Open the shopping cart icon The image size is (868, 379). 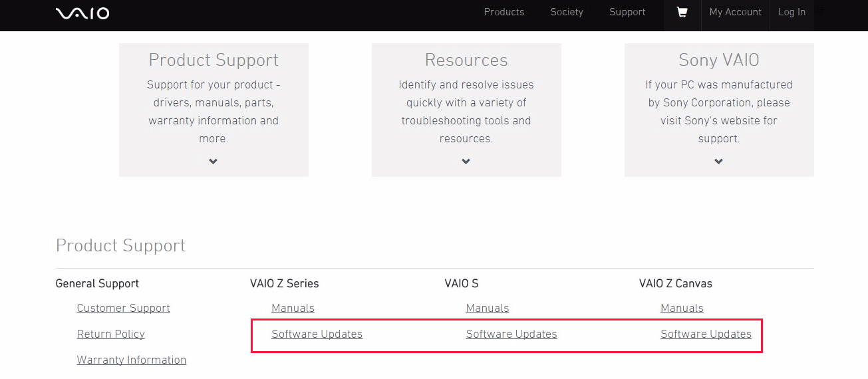click(682, 13)
